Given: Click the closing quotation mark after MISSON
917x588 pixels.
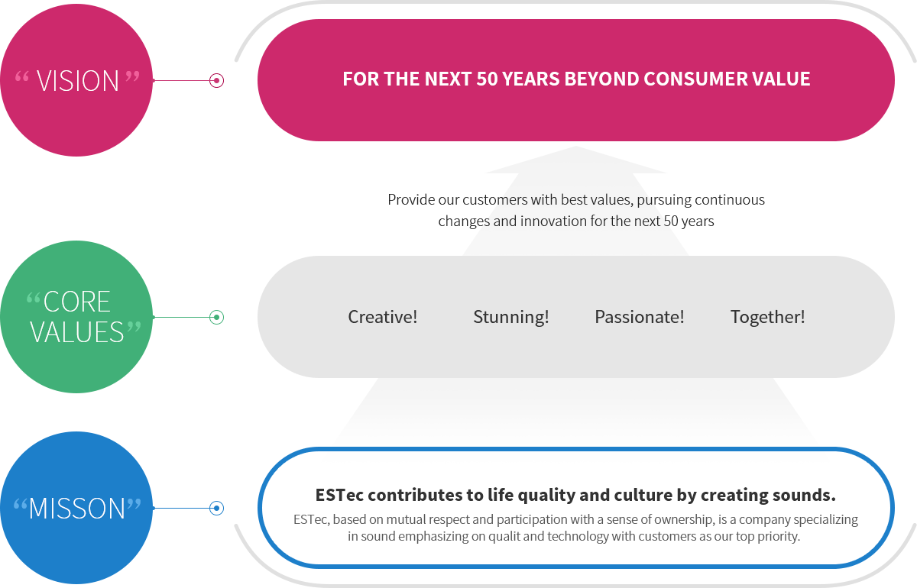Looking at the screenshot, I should pos(134,505).
